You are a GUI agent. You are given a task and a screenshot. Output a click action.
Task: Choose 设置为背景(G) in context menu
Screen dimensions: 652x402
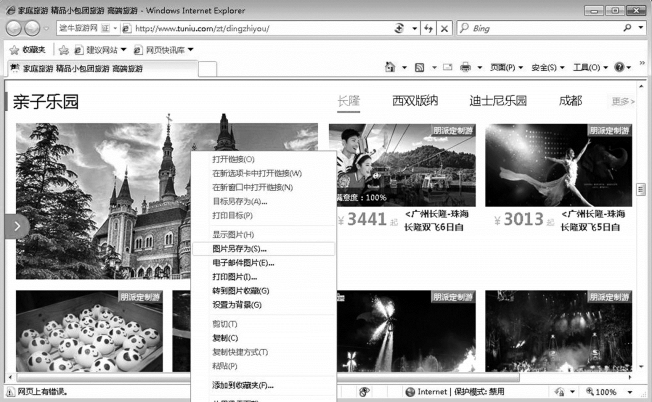tap(264, 305)
